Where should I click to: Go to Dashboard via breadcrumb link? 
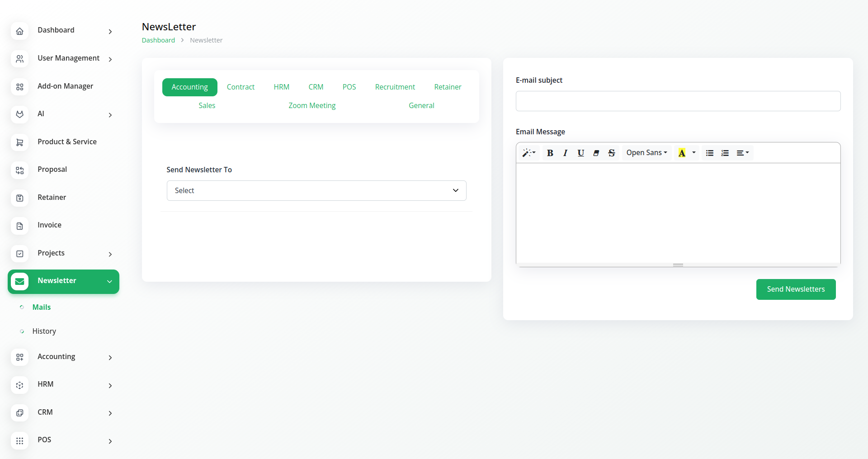tap(158, 40)
